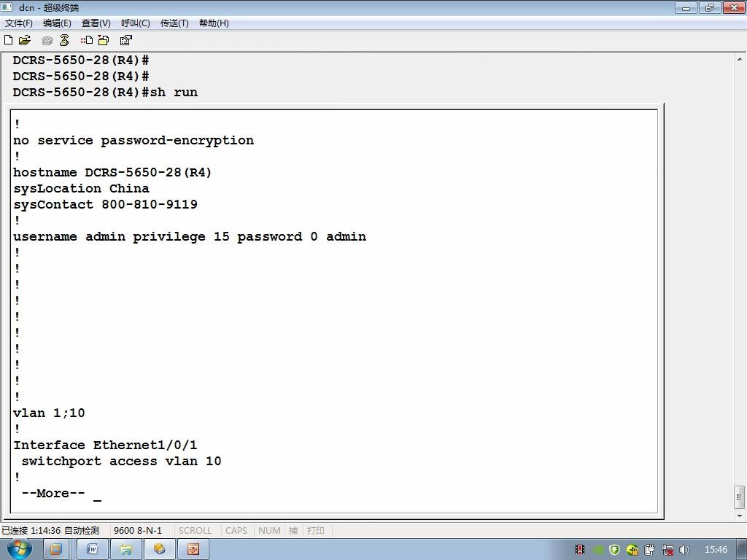747x560 pixels.
Task: Click the power plug tray icon
Action: (x=650, y=550)
